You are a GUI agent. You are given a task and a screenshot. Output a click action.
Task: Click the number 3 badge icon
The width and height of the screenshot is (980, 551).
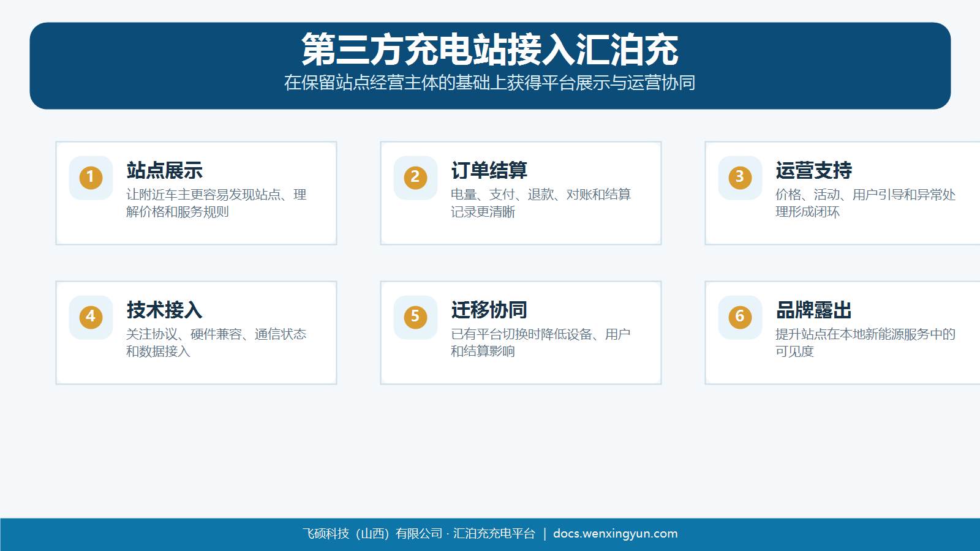click(740, 178)
